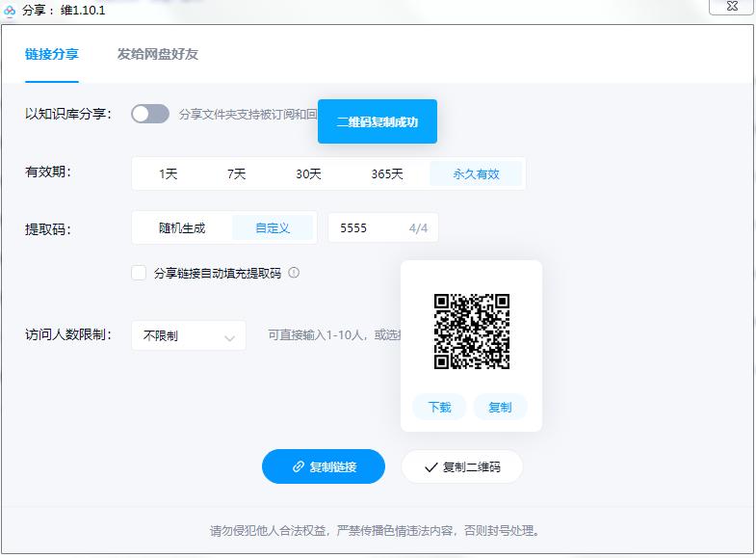
Task: Pick 随机生成 extraction code option
Action: click(182, 227)
